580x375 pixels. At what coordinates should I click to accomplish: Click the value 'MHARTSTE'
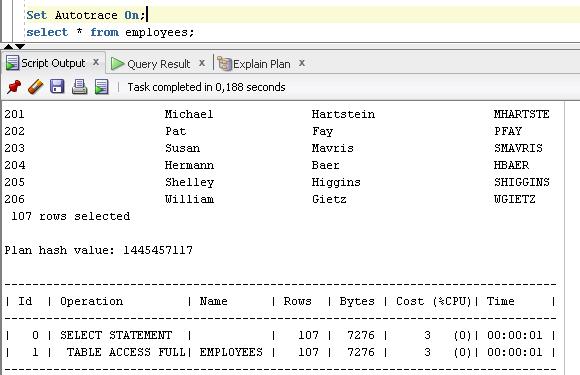(x=522, y=114)
